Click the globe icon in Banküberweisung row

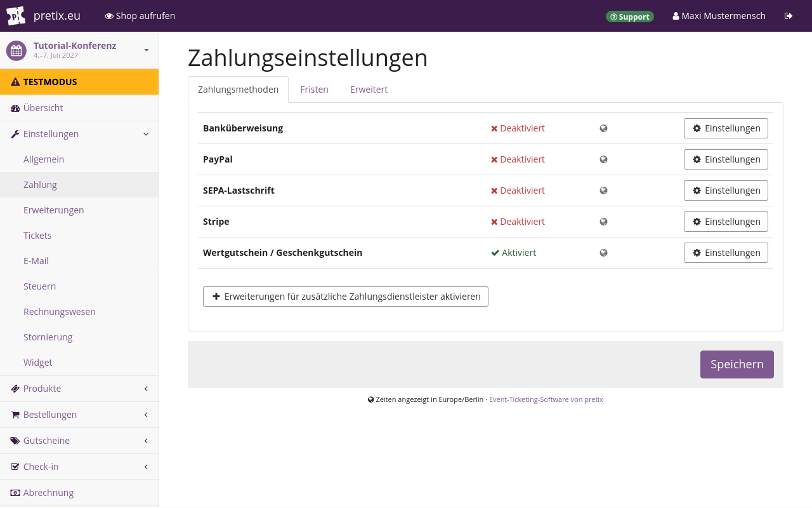pos(603,128)
